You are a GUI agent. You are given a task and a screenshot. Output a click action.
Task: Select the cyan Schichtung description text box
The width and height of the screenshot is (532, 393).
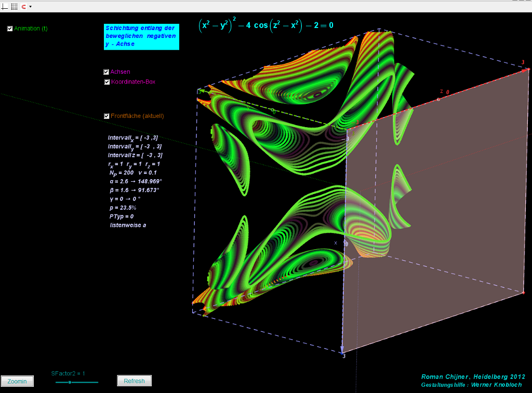pos(141,36)
